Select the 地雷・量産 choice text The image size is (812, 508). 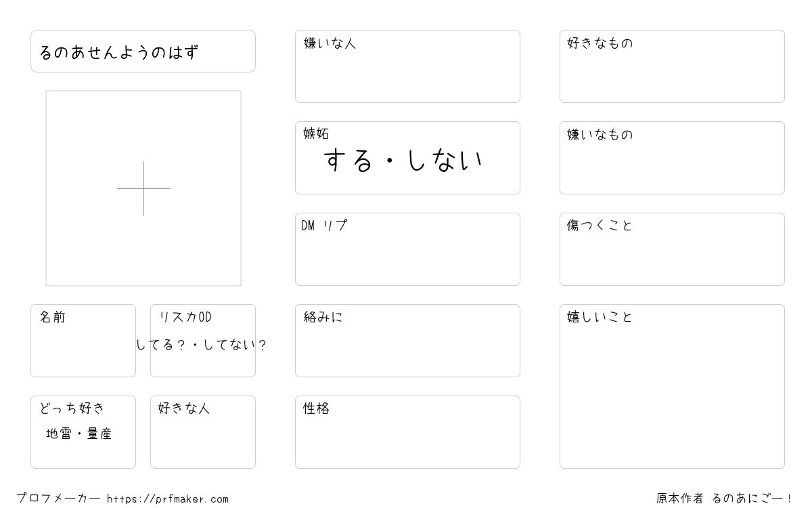pyautogui.click(x=78, y=433)
